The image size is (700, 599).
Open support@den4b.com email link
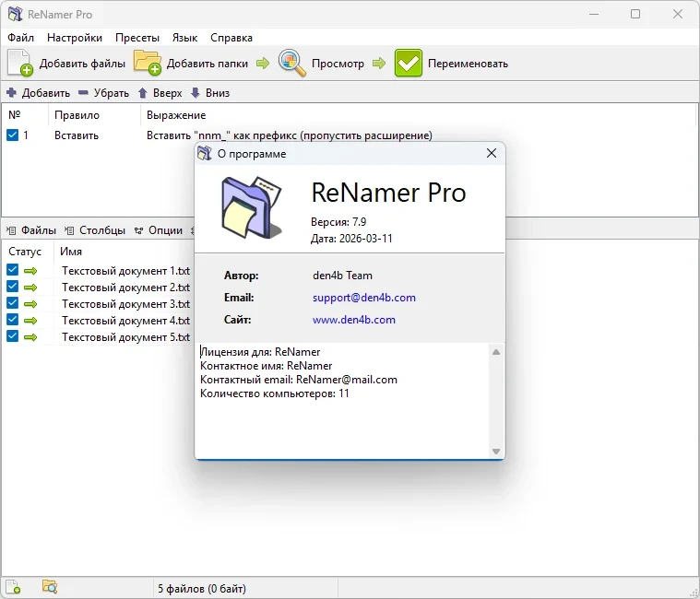pos(364,298)
